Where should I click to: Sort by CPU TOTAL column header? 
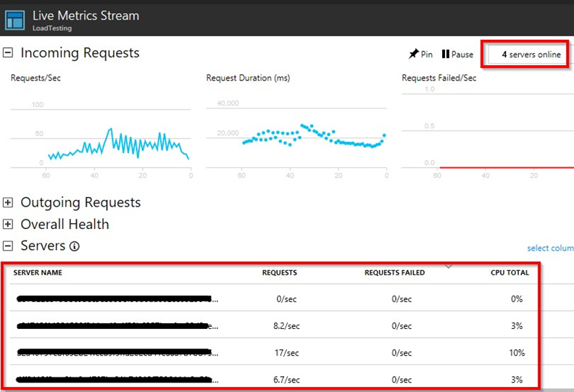509,273
